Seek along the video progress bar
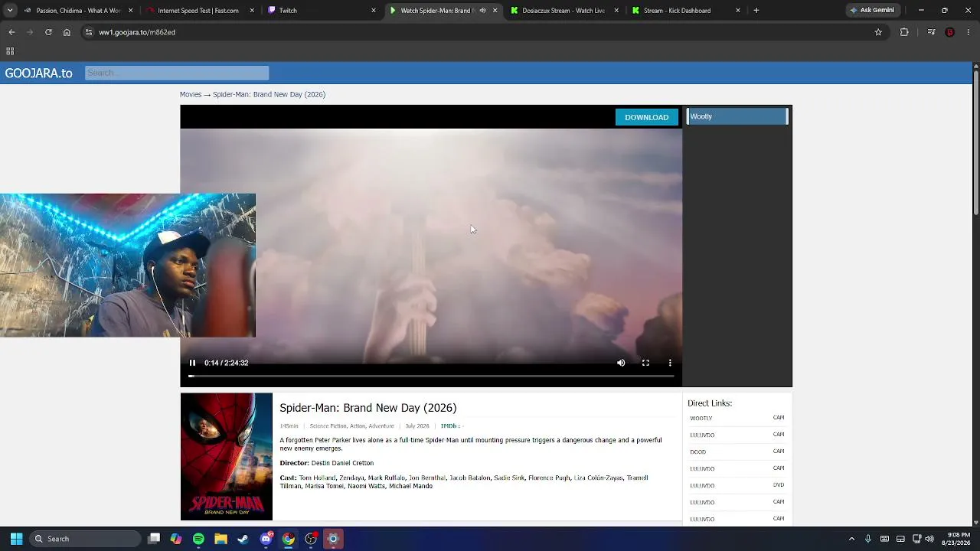This screenshot has width=980, height=551. coord(431,376)
